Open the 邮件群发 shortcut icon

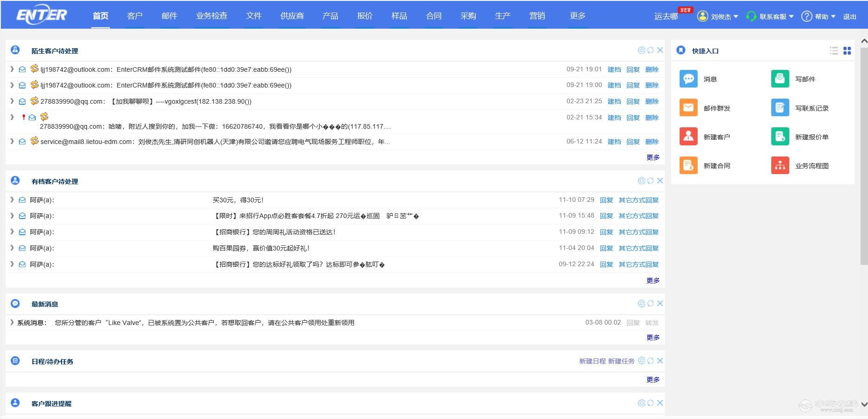pyautogui.click(x=688, y=108)
